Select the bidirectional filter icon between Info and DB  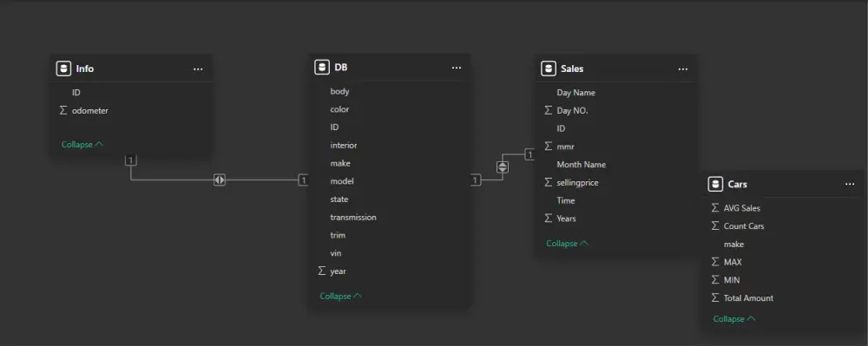pyautogui.click(x=220, y=180)
